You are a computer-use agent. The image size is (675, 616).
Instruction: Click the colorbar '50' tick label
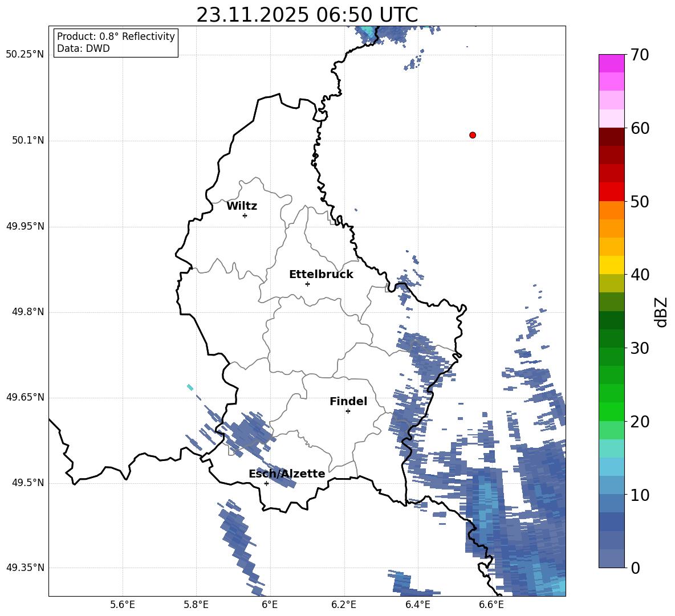click(x=640, y=202)
